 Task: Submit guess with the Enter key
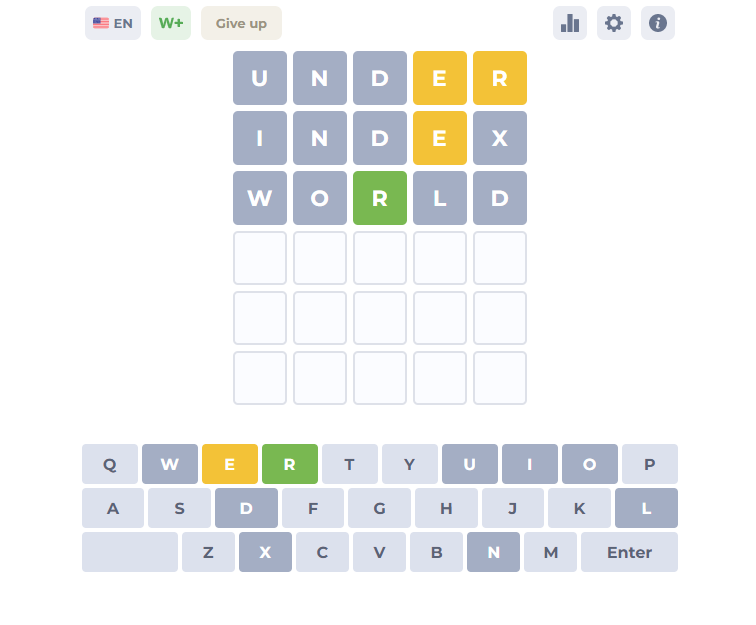(x=629, y=552)
